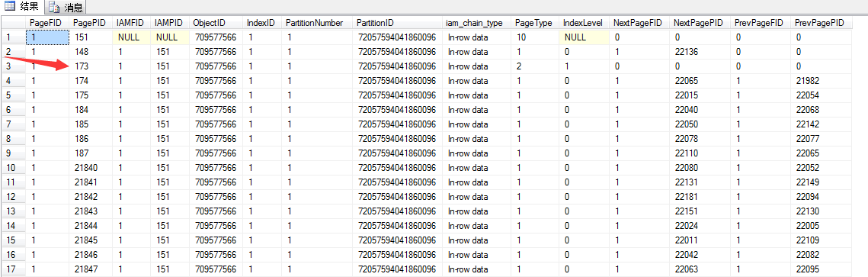Screen dimensions: 868x277
Task: Select the IAMPID column header
Action: point(171,23)
